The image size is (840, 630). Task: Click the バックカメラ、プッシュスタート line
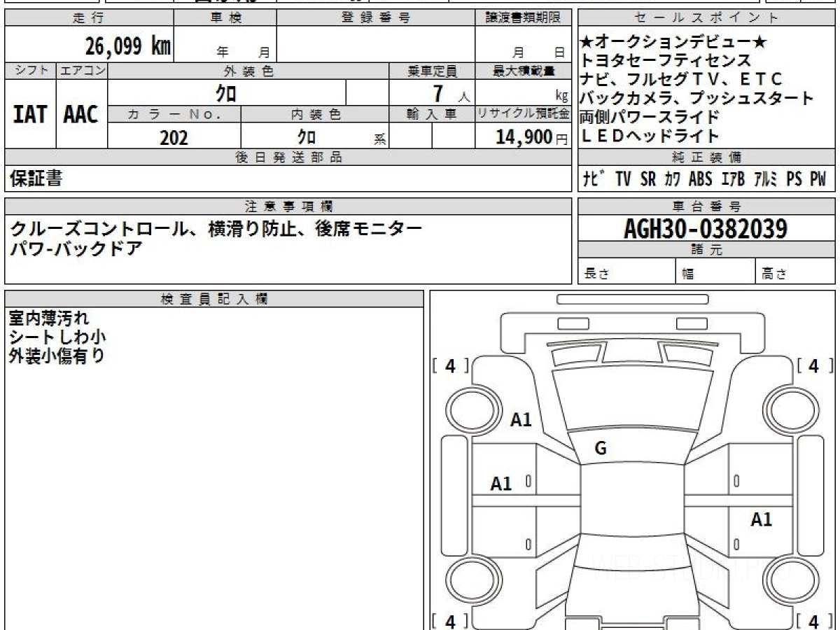tap(698, 99)
